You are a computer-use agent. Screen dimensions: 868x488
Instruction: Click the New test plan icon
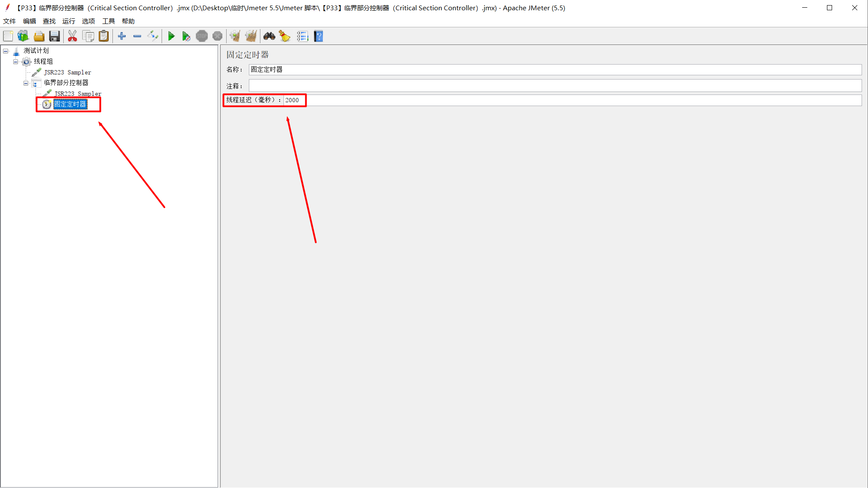[x=8, y=36]
